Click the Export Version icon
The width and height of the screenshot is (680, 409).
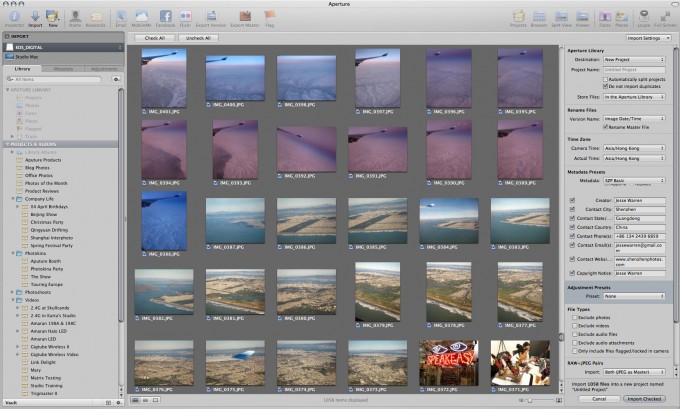tap(211, 17)
